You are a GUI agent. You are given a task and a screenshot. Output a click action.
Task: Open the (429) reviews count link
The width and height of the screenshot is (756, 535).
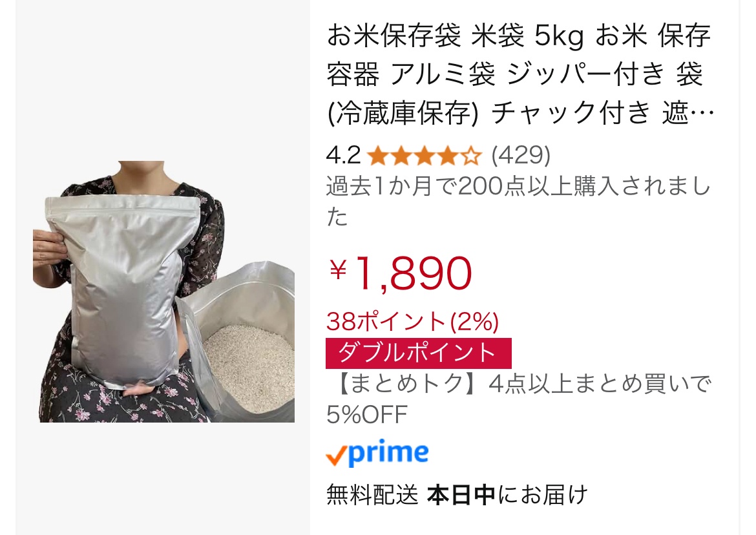(x=521, y=155)
